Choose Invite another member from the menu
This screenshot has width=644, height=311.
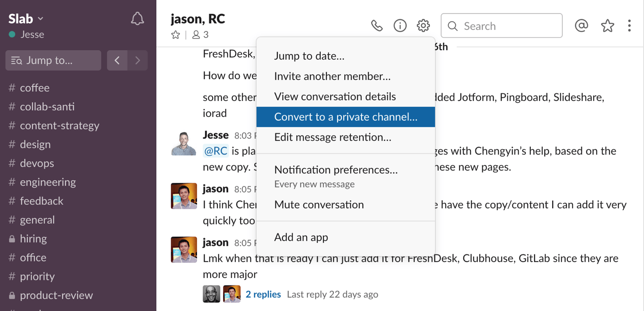332,76
